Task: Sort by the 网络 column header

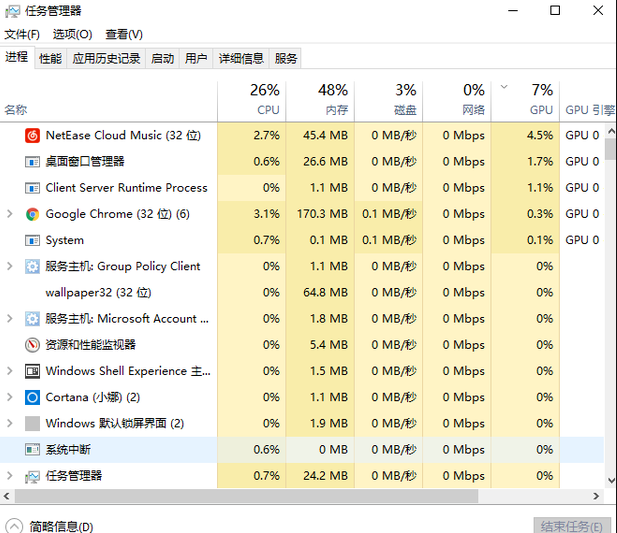Action: coord(457,100)
